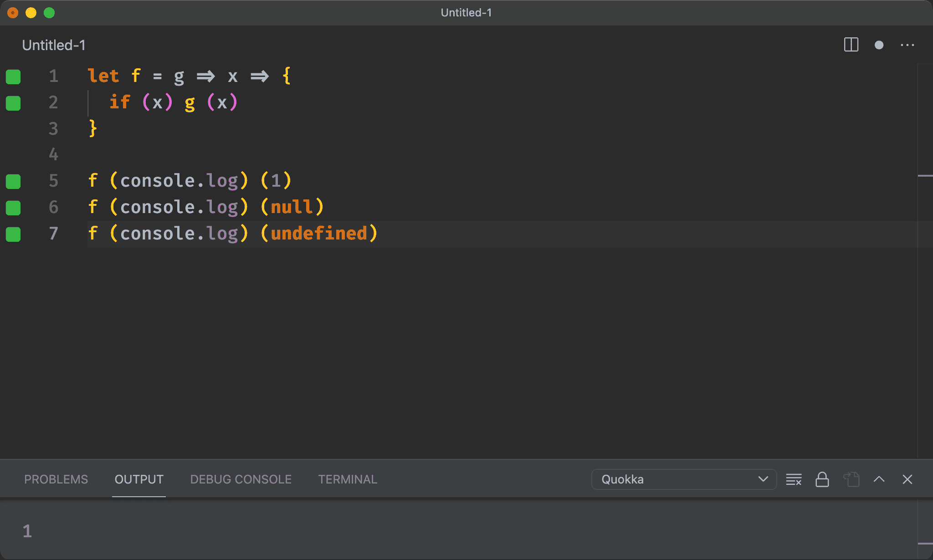Screen dimensions: 933x560
Task: Click the Quokka coverage square on line 7
Action: click(13, 234)
